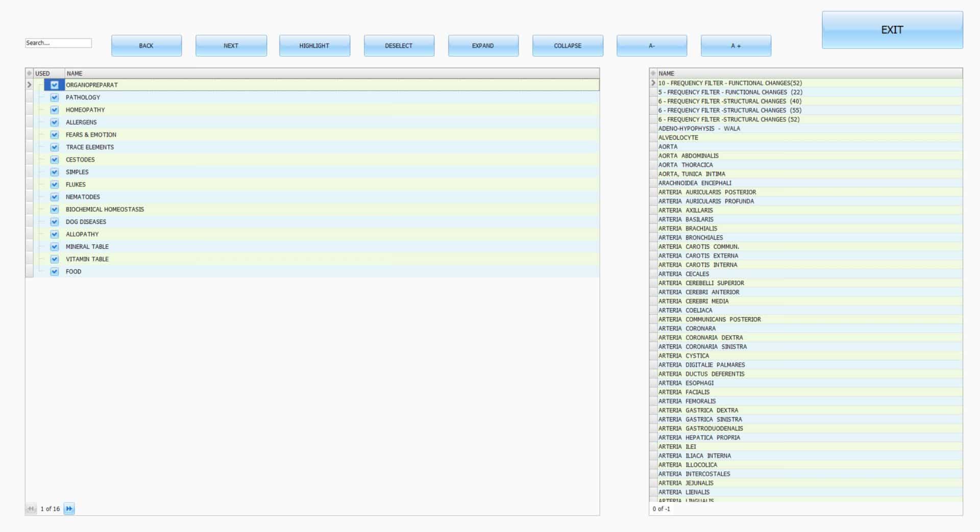Expand all with the EXPAND button
The width and height of the screenshot is (980, 532).
pyautogui.click(x=483, y=45)
